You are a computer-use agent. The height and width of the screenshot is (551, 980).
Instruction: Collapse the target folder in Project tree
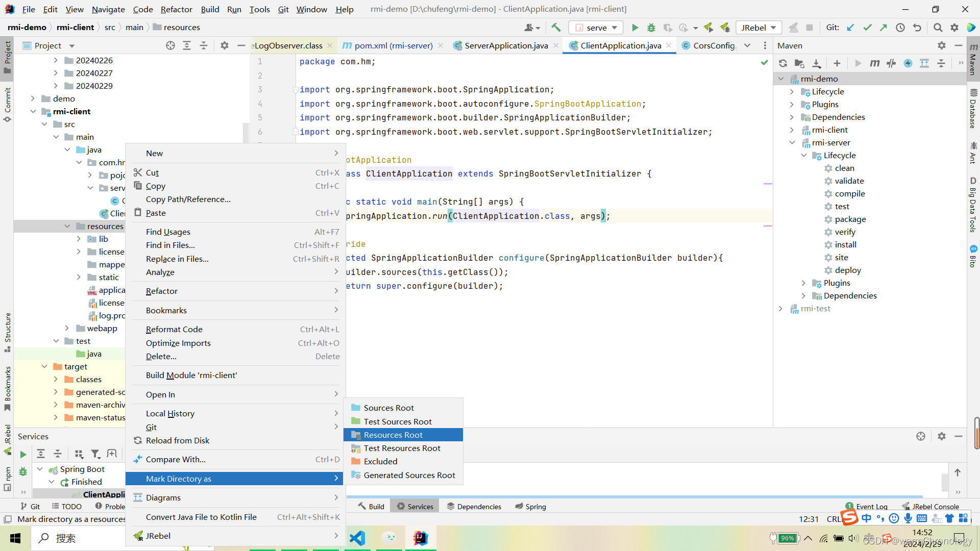coord(44,366)
